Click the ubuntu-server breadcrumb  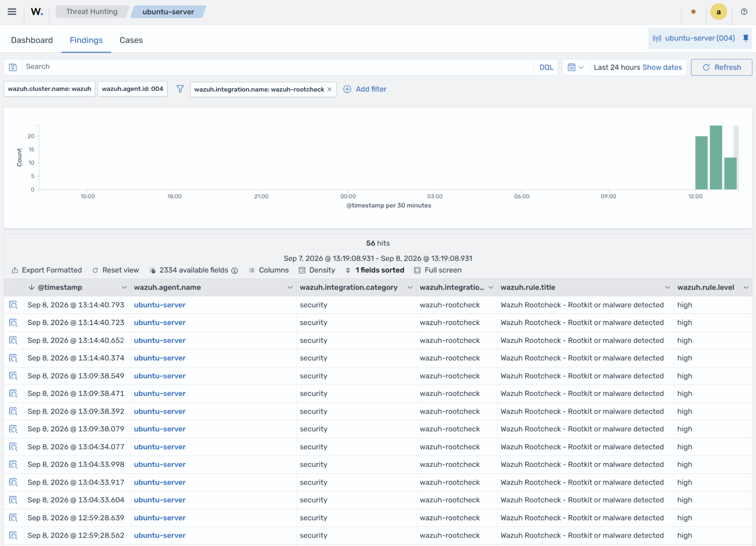click(x=168, y=12)
